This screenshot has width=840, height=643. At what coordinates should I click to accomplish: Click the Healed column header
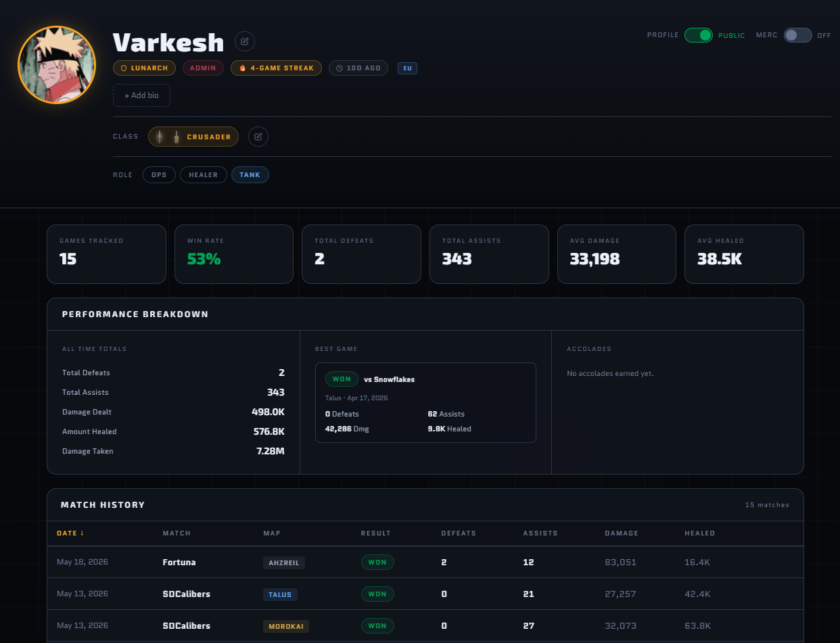pos(699,533)
